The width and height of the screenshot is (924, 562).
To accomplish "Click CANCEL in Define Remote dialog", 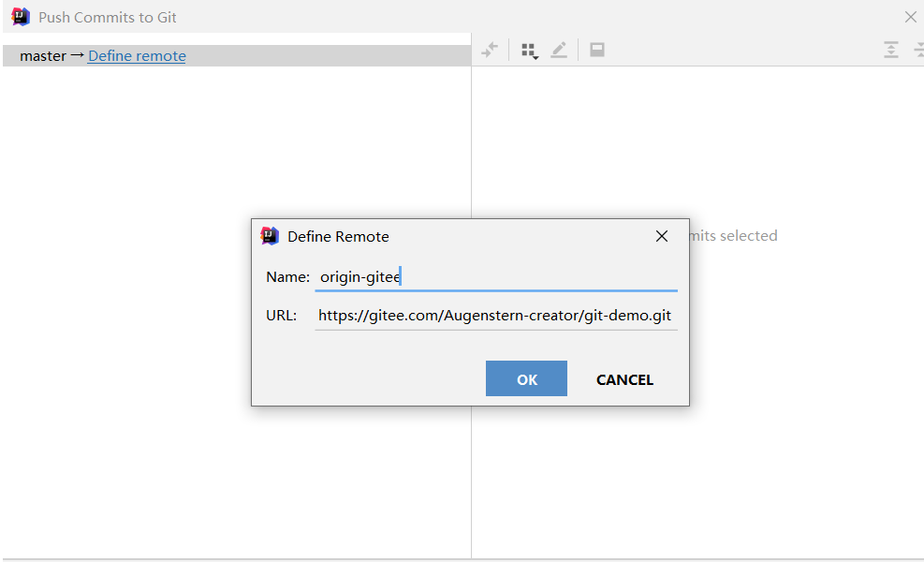I will (x=624, y=379).
